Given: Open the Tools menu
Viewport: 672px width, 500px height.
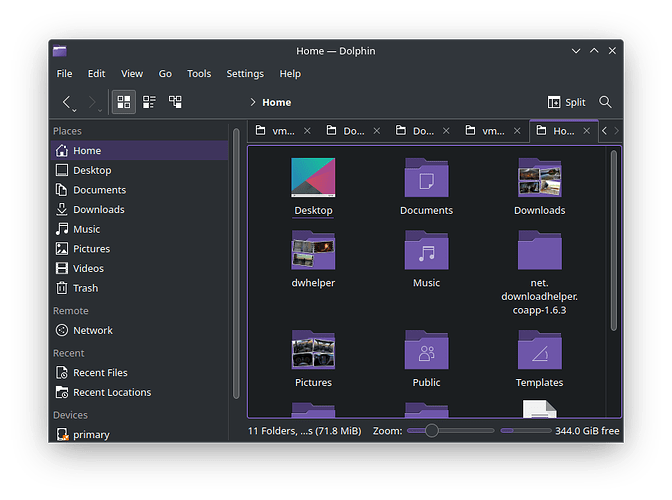Looking at the screenshot, I should [x=199, y=74].
